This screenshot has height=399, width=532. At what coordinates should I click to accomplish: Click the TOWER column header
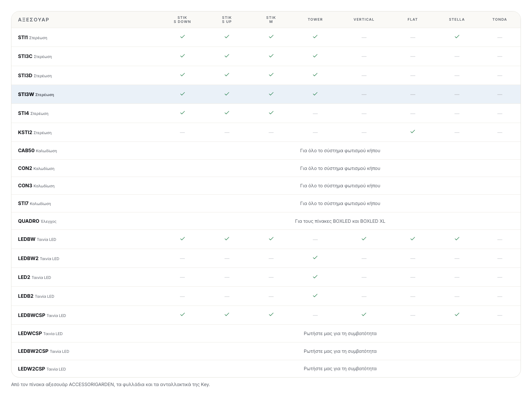point(315,20)
